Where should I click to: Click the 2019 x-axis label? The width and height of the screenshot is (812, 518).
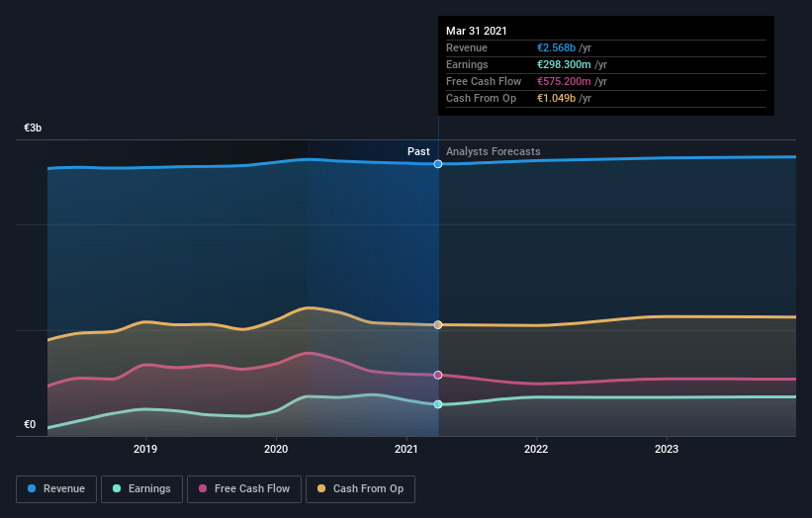pyautogui.click(x=145, y=449)
